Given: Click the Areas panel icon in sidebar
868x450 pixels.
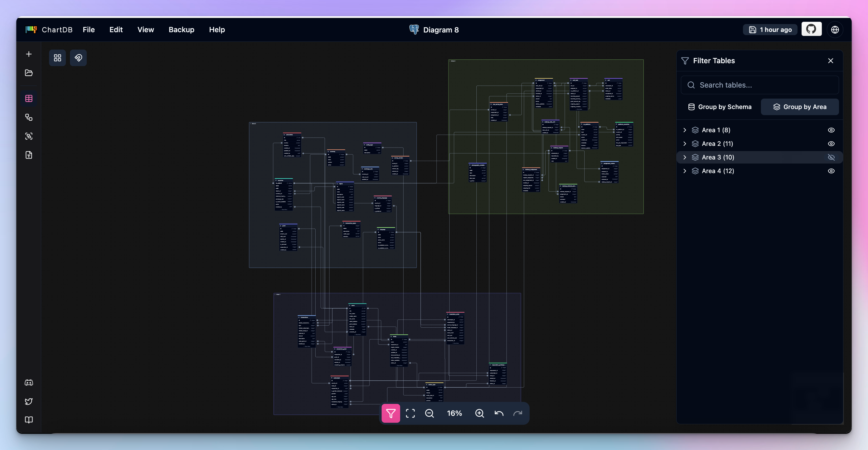Looking at the screenshot, I should point(29,136).
